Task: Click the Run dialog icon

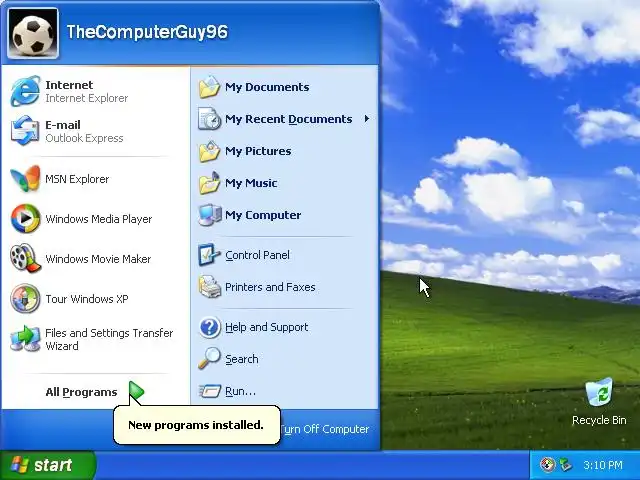Action: click(209, 391)
